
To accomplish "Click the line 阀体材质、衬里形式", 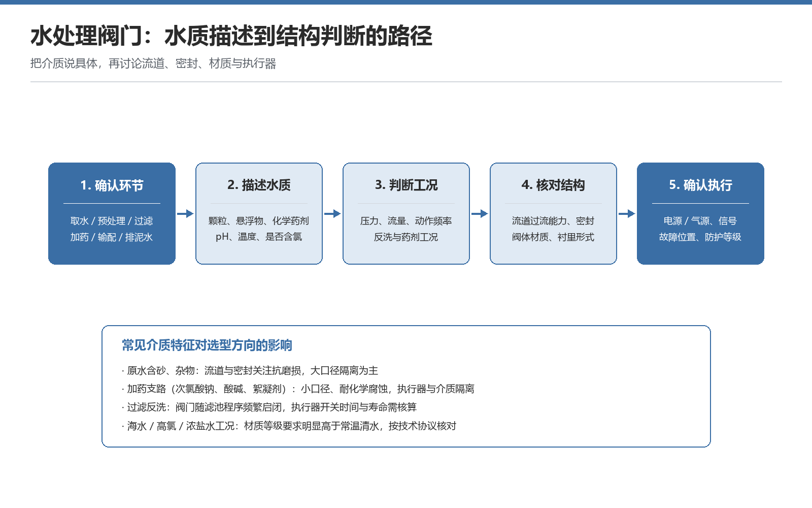I will tap(553, 237).
